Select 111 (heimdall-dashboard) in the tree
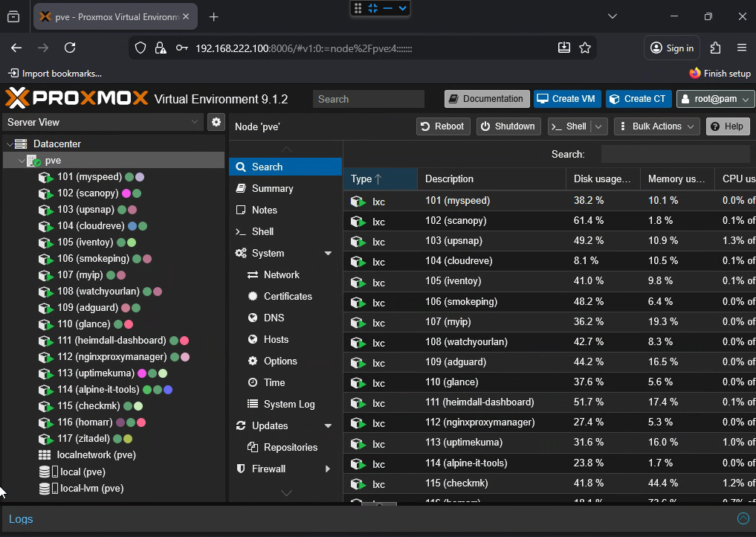Viewport: 756px width, 537px height. click(112, 341)
